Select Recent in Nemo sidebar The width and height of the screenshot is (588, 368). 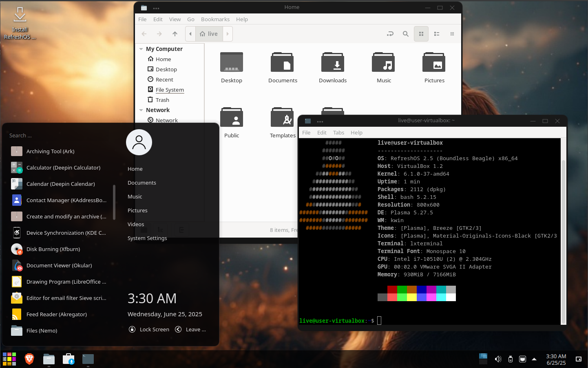click(164, 79)
